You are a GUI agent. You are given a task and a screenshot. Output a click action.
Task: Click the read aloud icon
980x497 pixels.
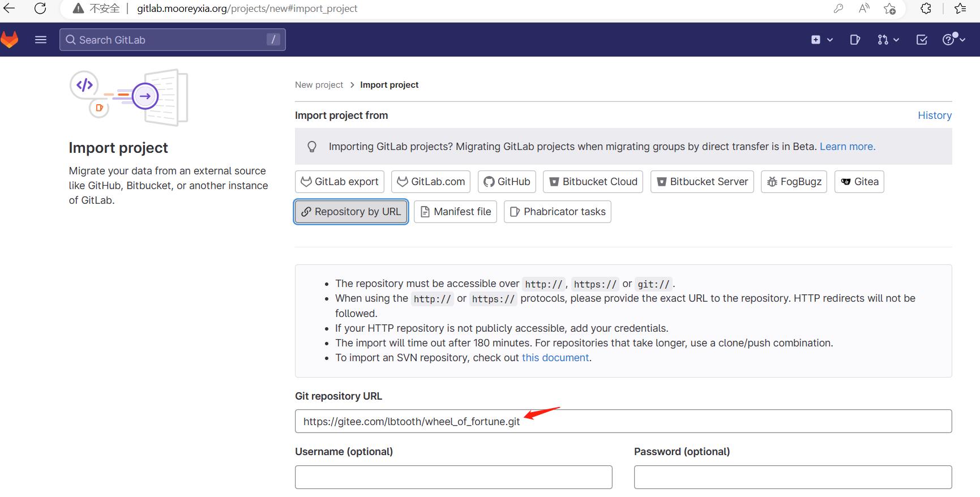coord(864,8)
